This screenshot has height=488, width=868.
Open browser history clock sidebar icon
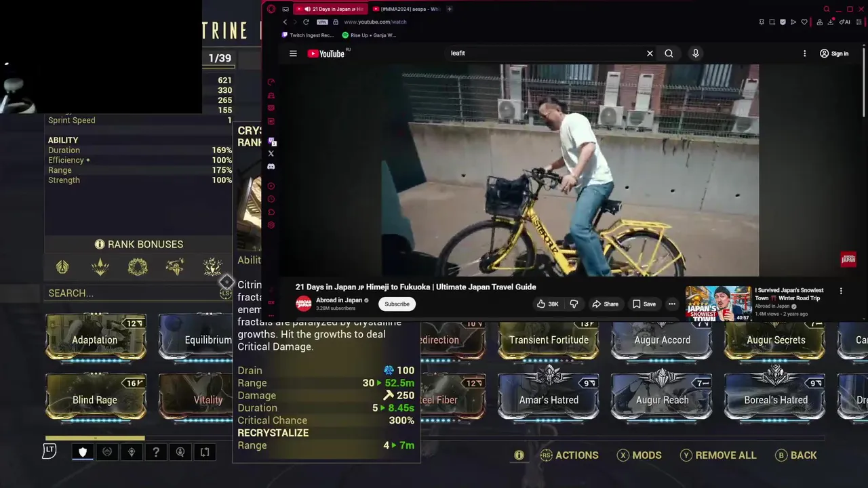(271, 199)
